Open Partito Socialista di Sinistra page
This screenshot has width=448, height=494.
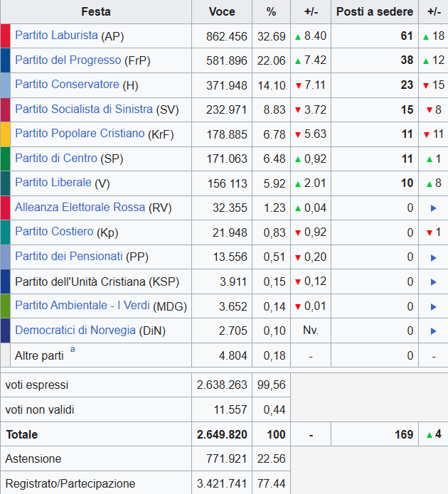83,109
